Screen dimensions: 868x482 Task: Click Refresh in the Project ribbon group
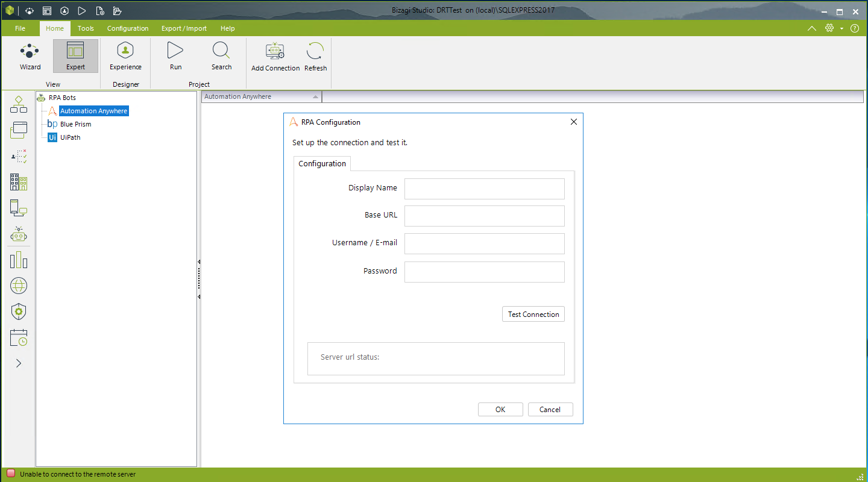(315, 56)
